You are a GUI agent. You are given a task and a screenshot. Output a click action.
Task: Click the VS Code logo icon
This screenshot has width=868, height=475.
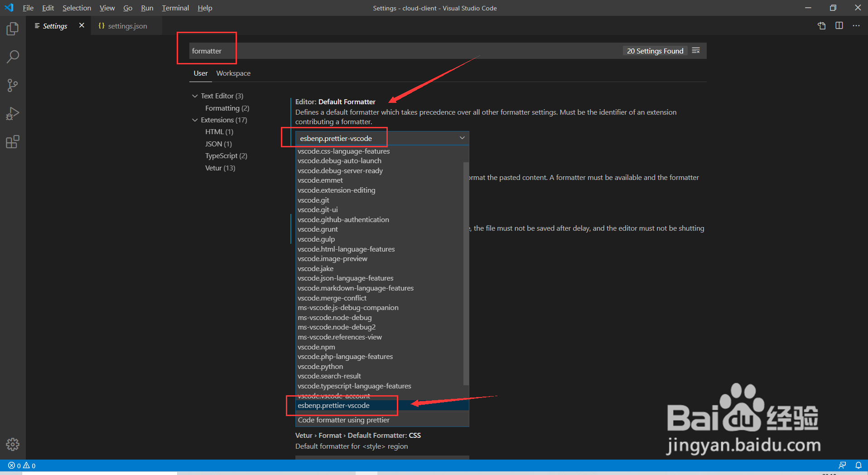coord(9,8)
